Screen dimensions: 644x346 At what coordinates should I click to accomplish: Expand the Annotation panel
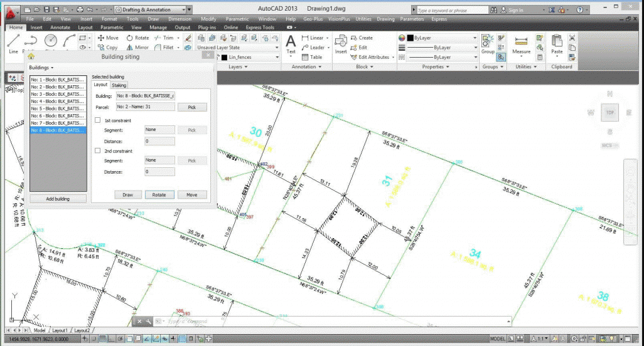click(x=306, y=67)
